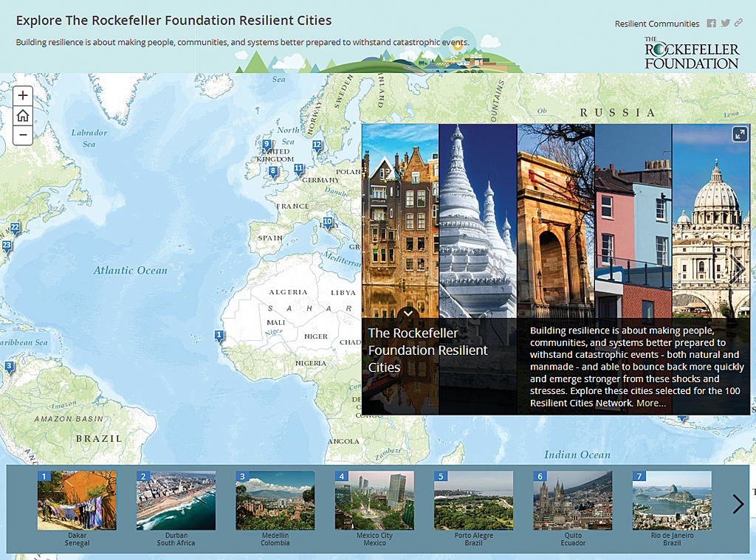This screenshot has width=756, height=560.
Task: Click the ANGOLA map label
Action: pos(343,441)
